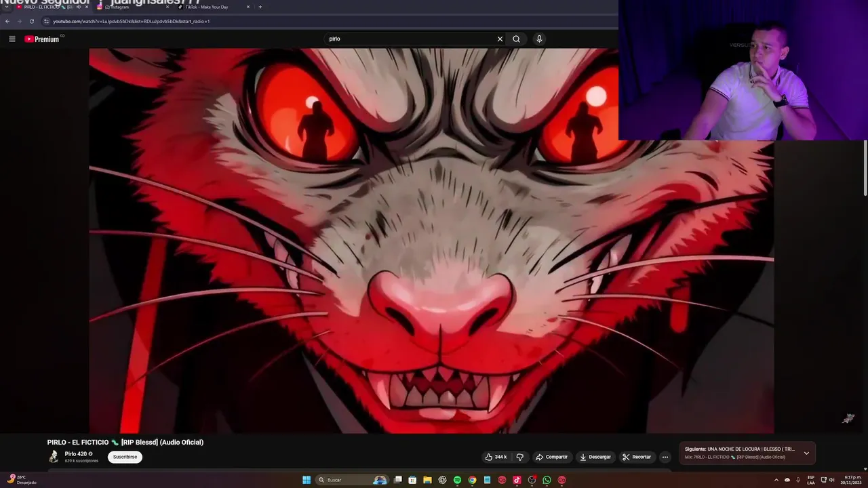Open clock and date 20/11/2025

[851, 480]
